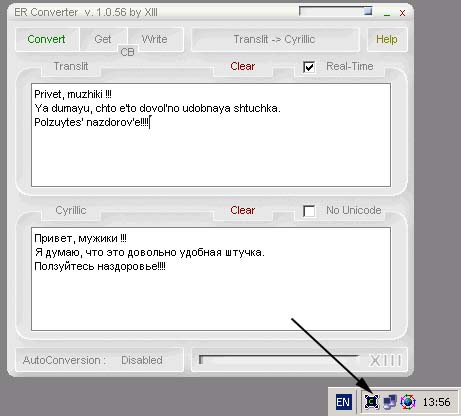This screenshot has height=416, width=461.
Task: Open the ER Converter tray icon
Action: pos(372,402)
